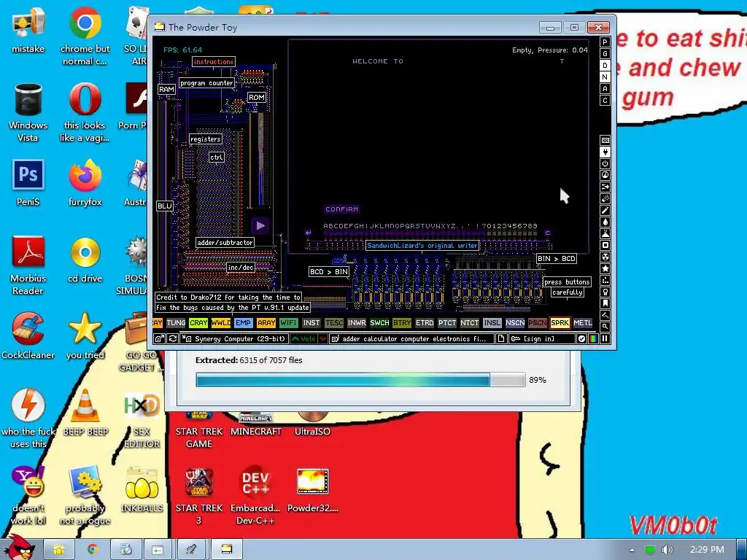
Task: Open the Explosives category icon
Action: point(605,198)
